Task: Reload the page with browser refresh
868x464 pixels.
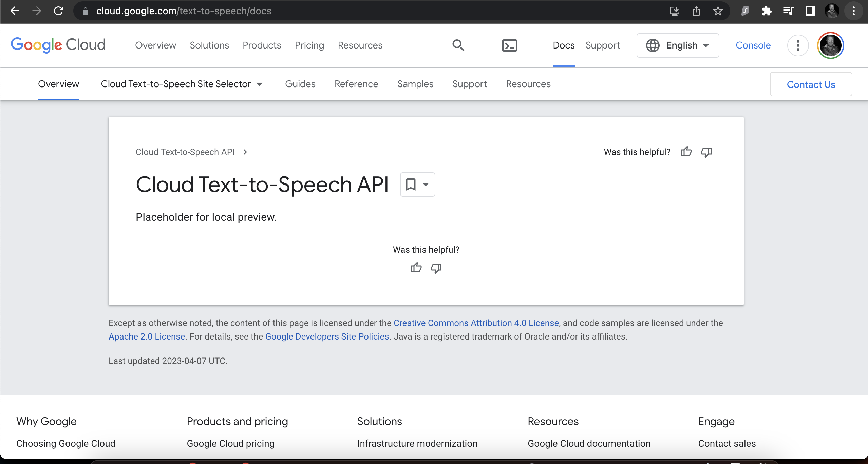Action: pyautogui.click(x=58, y=11)
